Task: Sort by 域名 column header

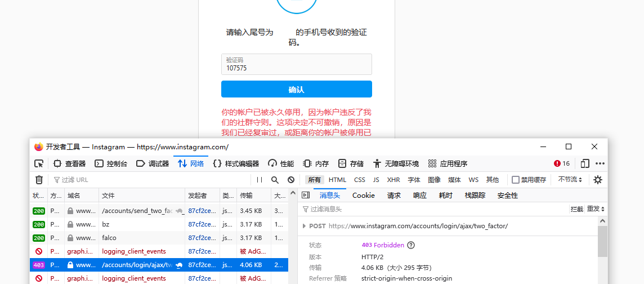Action: click(x=82, y=196)
